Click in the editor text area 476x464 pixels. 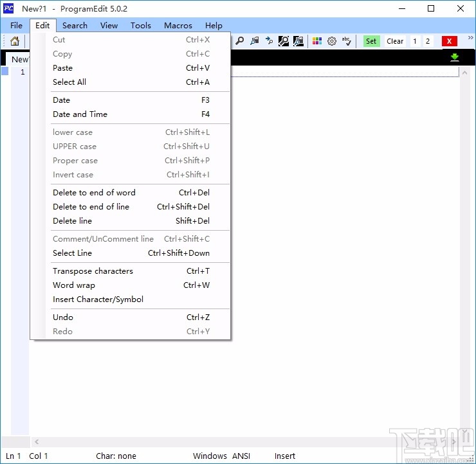tap(343, 243)
